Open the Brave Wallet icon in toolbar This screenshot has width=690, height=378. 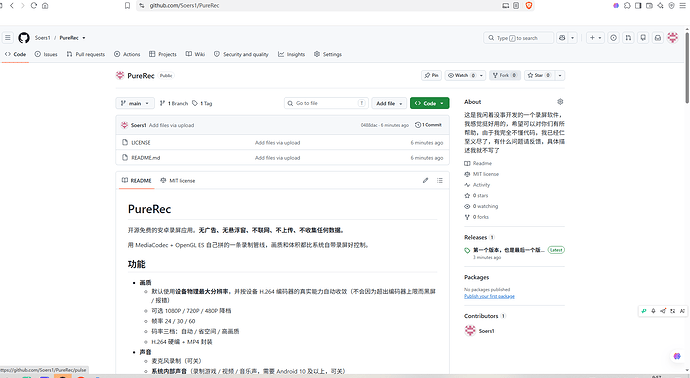[649, 6]
